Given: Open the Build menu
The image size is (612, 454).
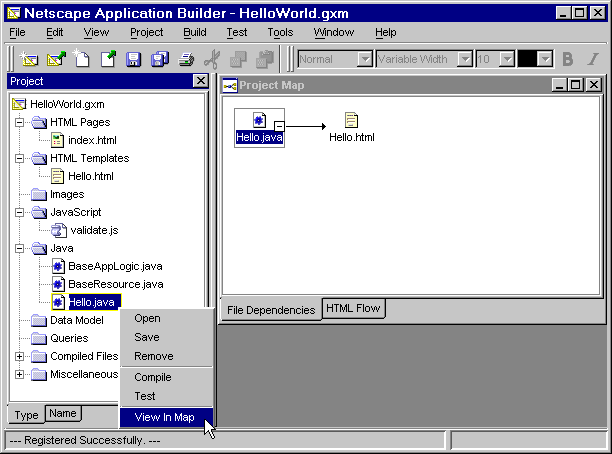Looking at the screenshot, I should tap(195, 32).
